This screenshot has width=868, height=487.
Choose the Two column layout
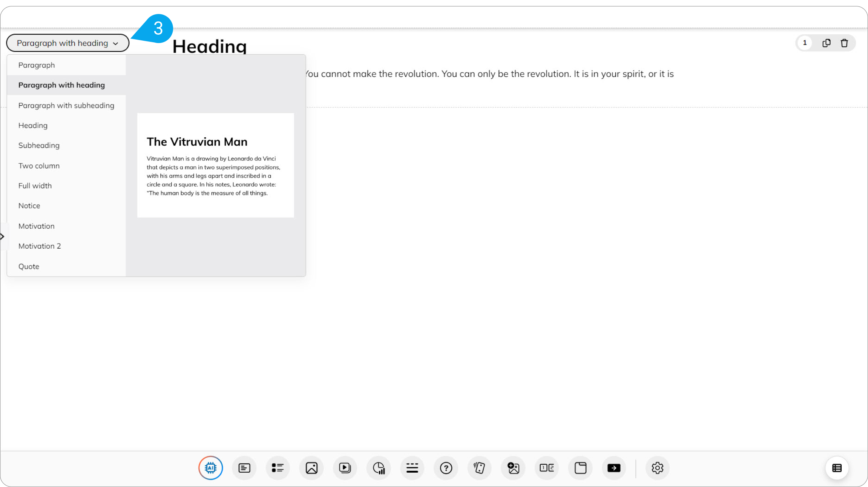66,166
